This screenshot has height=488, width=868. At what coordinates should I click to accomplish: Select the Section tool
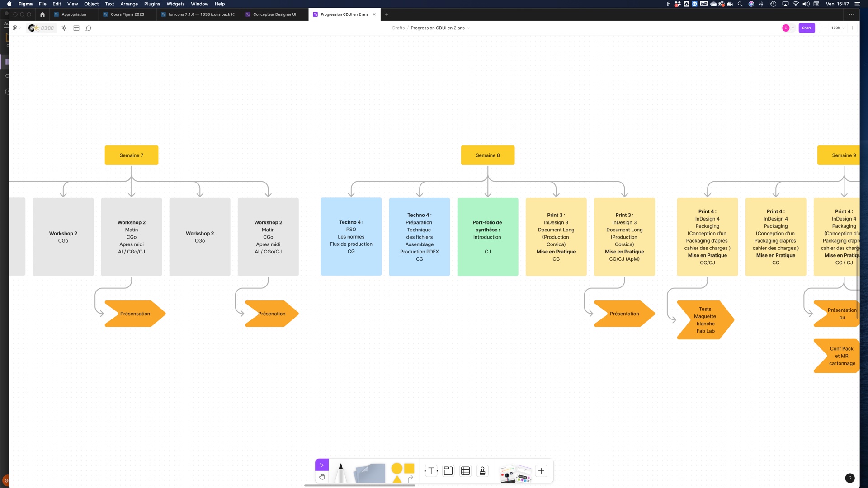tap(448, 471)
